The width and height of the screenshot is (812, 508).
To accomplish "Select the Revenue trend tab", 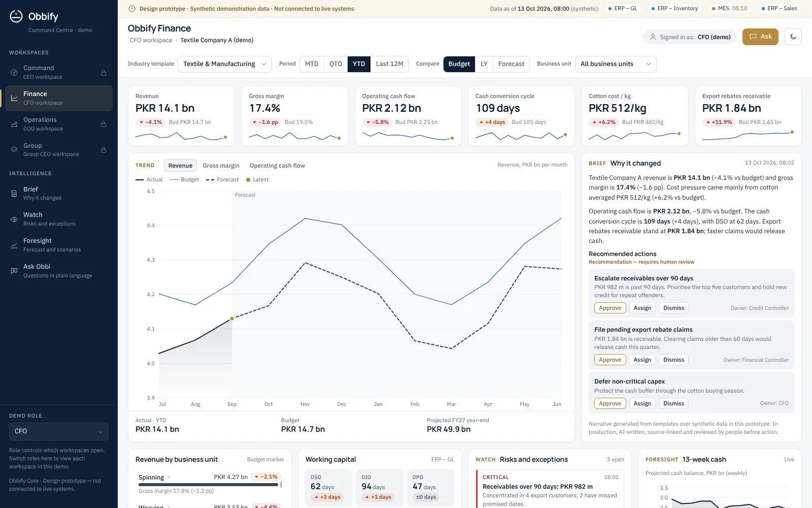I will click(180, 166).
